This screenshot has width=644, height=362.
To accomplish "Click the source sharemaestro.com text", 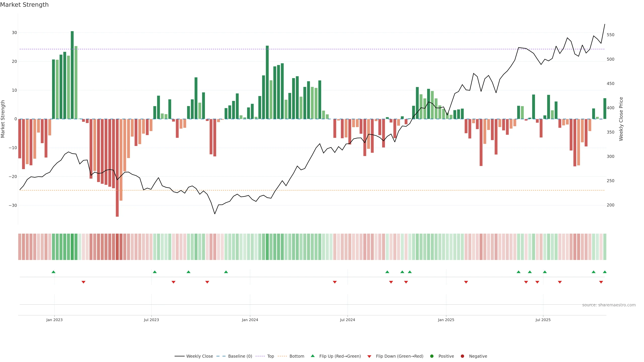I will [x=609, y=305].
